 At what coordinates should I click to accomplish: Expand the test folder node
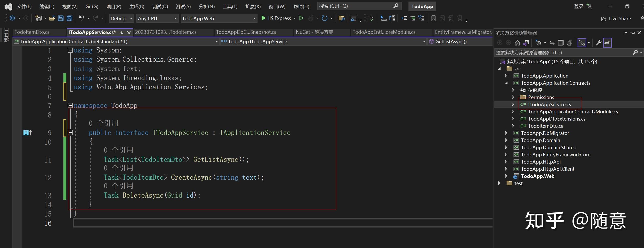click(x=499, y=183)
